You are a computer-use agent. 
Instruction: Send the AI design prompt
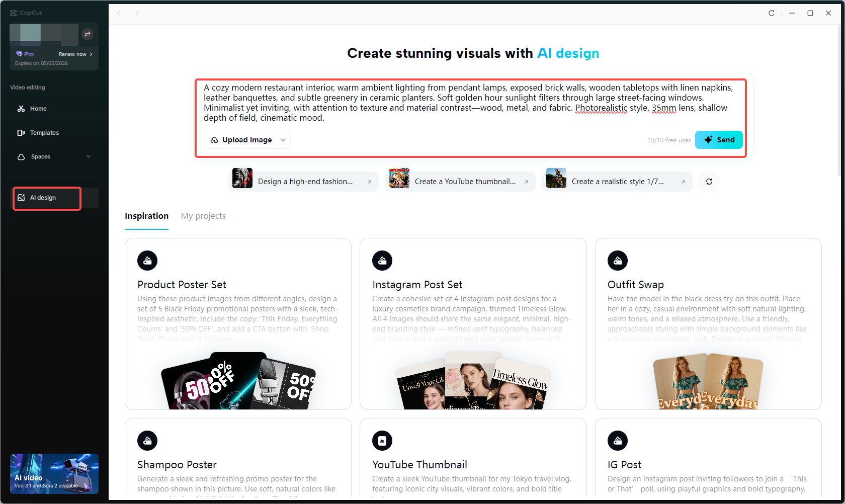point(719,140)
